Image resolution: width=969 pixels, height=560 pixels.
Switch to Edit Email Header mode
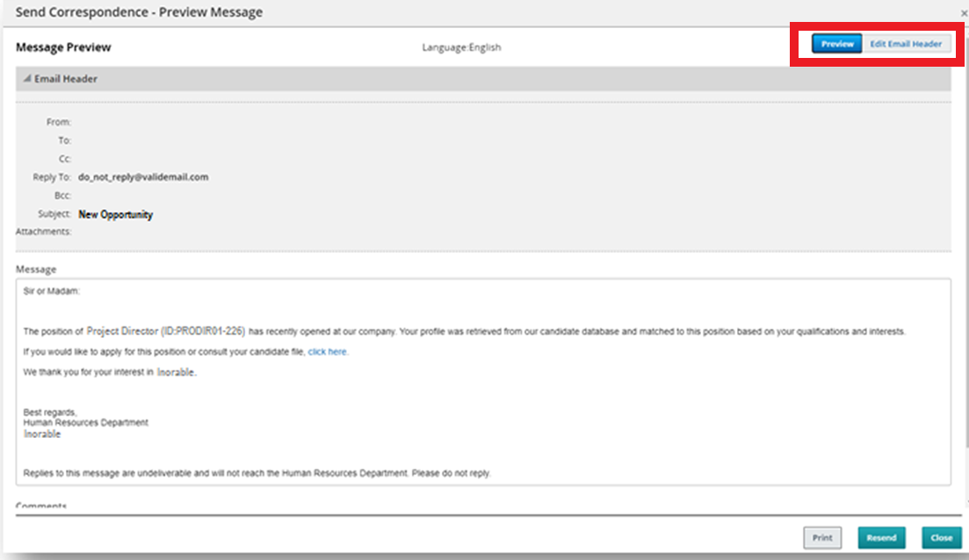pyautogui.click(x=906, y=44)
